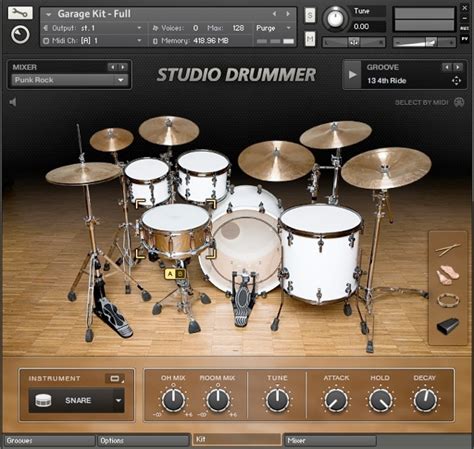Mute the instrument with M button

click(x=310, y=39)
